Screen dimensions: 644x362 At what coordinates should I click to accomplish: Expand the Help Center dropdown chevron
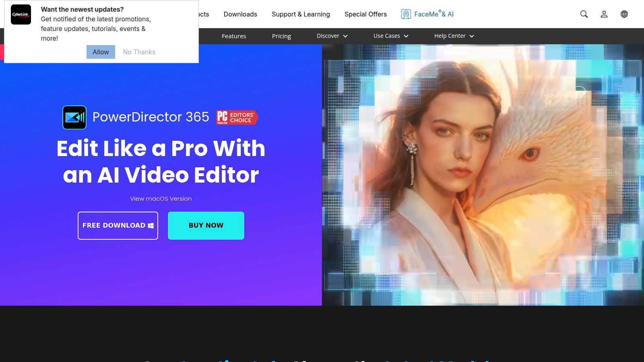472,36
